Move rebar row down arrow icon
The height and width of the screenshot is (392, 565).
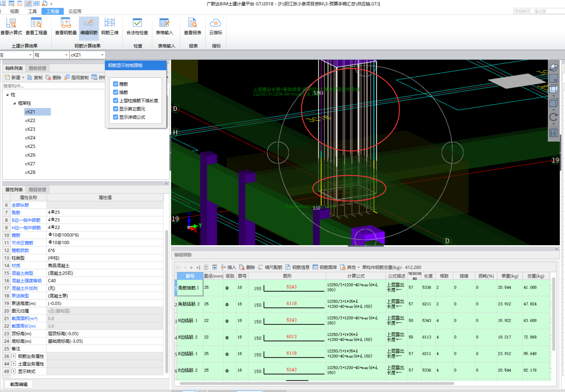[215, 267]
